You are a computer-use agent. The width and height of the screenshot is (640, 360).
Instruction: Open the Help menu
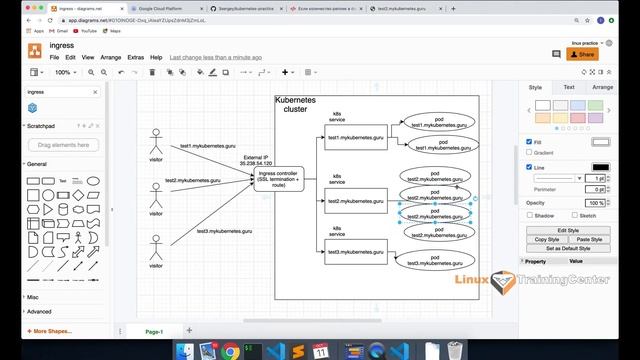point(156,58)
